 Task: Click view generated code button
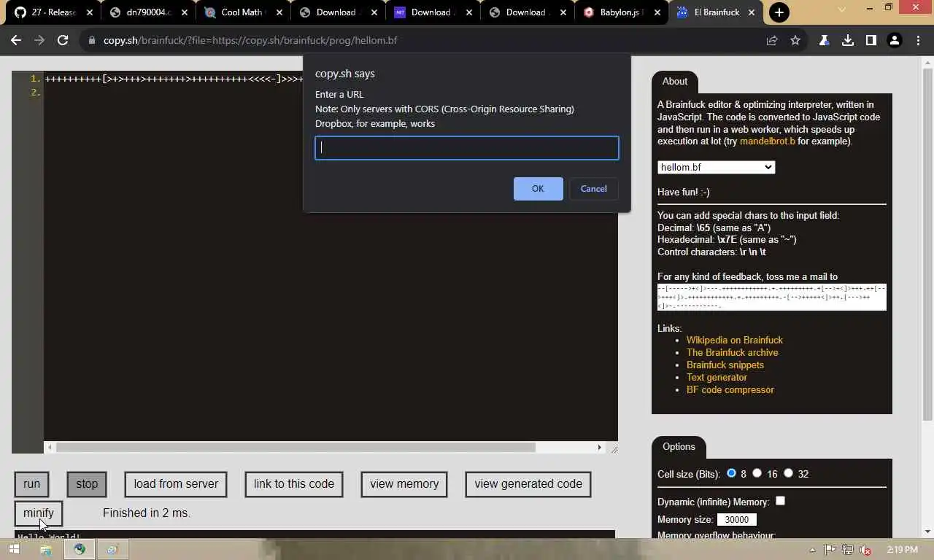[528, 484]
